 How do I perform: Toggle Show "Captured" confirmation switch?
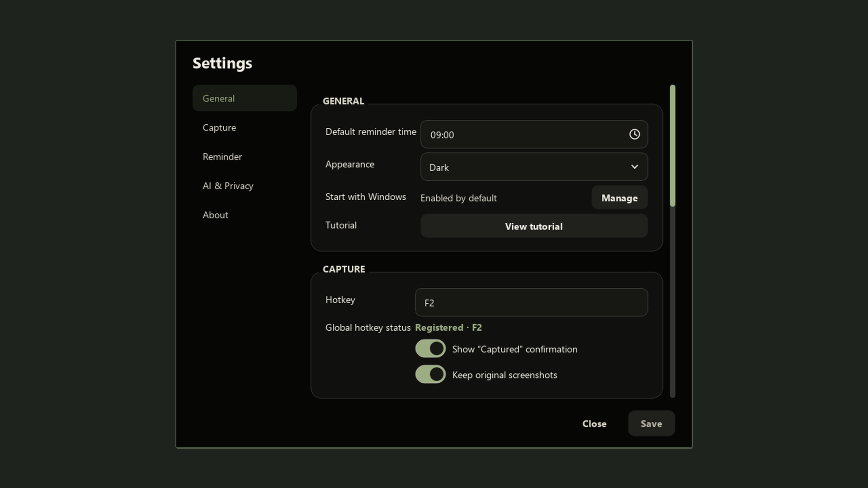point(430,349)
